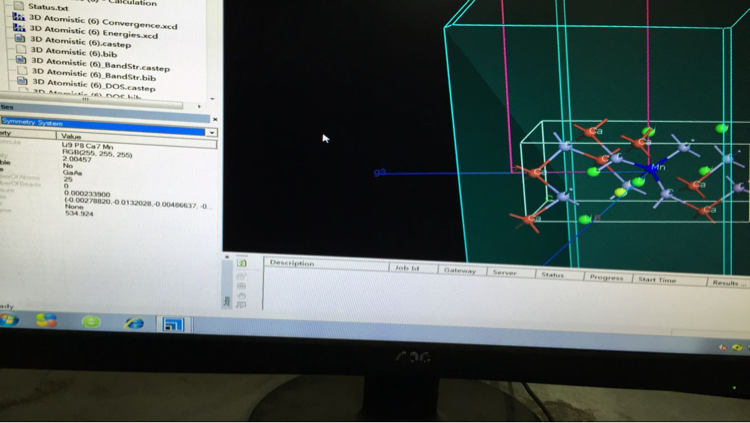Close the Jobs panel
The height and width of the screenshot is (423, 750).
(227, 257)
